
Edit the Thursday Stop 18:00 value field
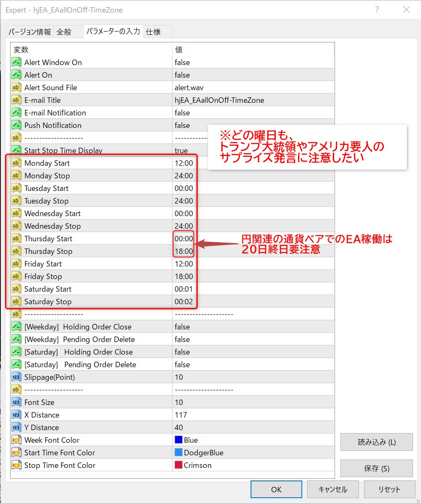point(184,251)
